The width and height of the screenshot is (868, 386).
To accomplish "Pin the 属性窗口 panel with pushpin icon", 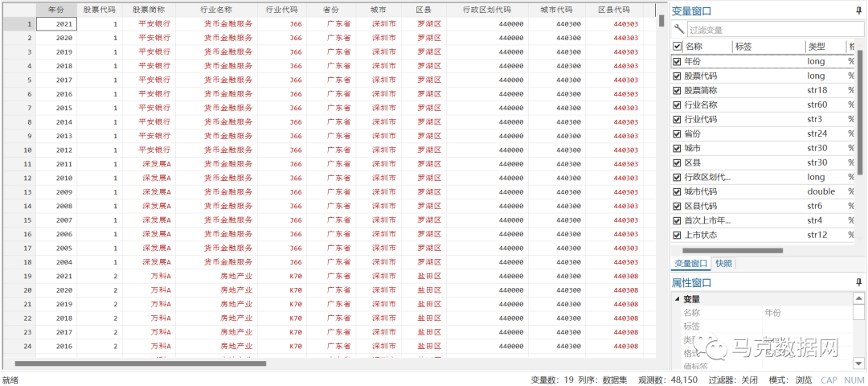I will pyautogui.click(x=858, y=283).
